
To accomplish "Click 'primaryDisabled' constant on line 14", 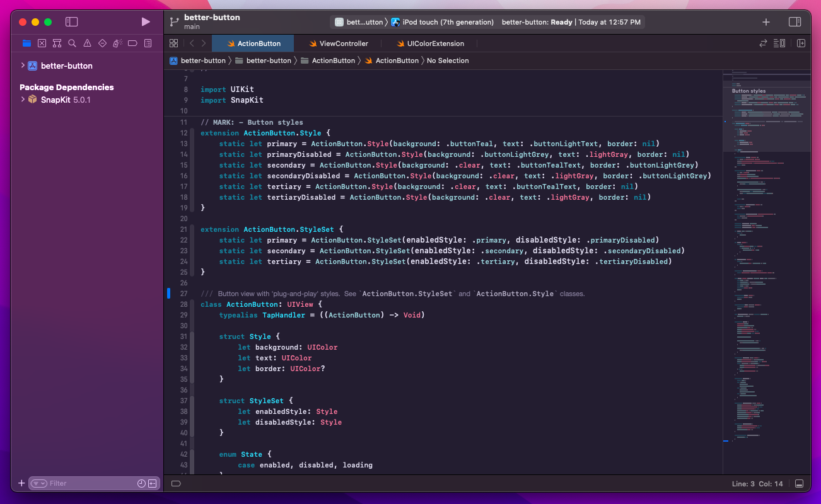I will pyautogui.click(x=300, y=154).
